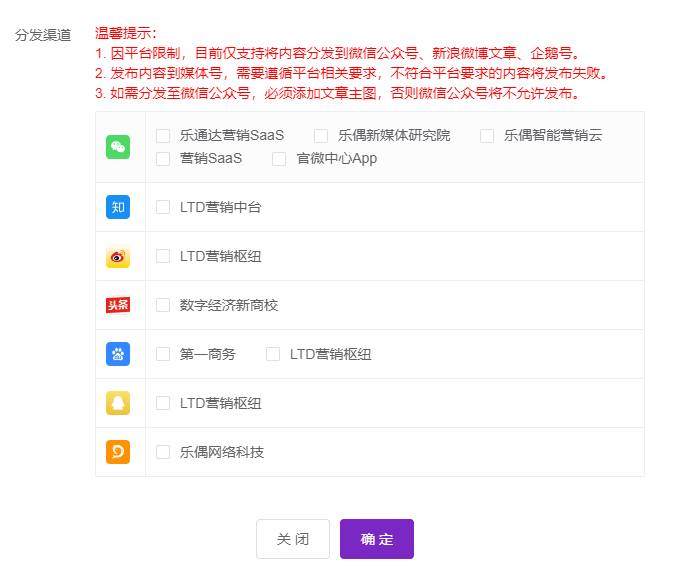Click the yellow QQ penguin channel icon

118,403
